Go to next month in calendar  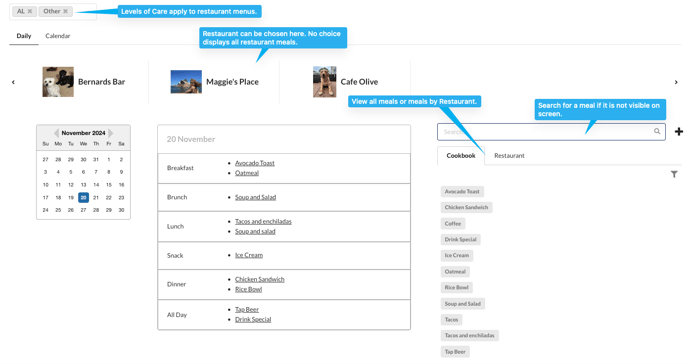[x=111, y=132]
